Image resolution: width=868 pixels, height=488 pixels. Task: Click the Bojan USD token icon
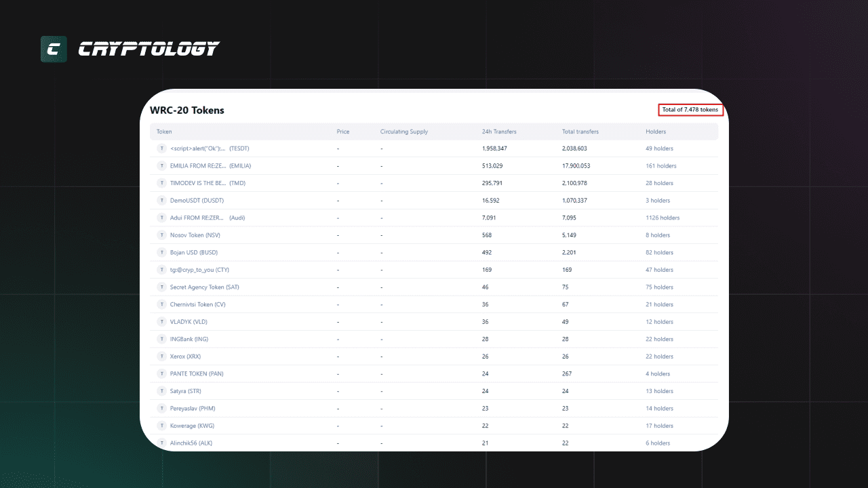tap(161, 252)
